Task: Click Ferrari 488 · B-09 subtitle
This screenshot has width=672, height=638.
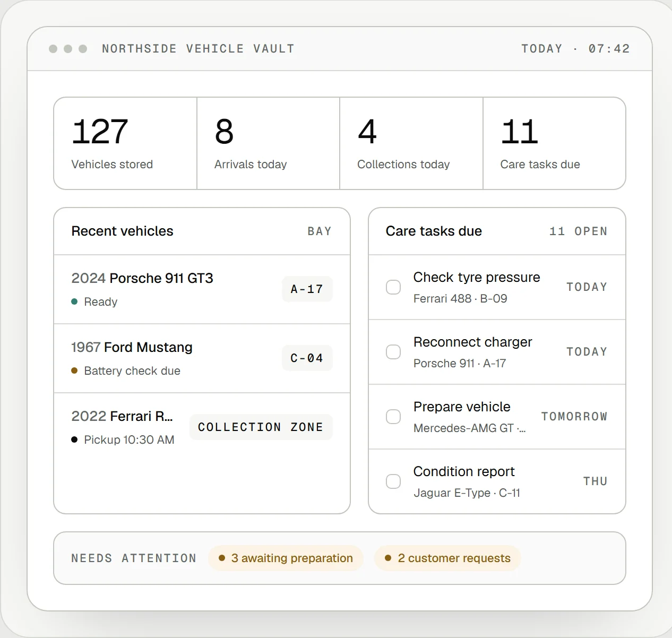Action: (x=460, y=298)
